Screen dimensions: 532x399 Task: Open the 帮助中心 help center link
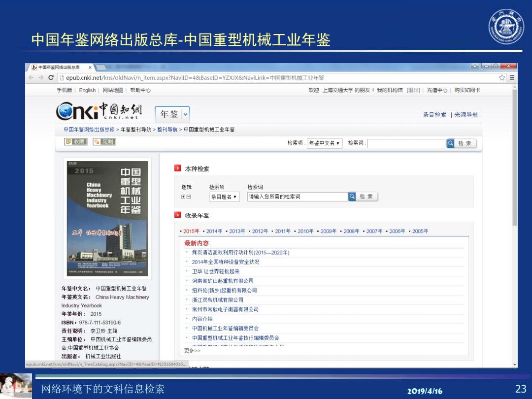(140, 90)
